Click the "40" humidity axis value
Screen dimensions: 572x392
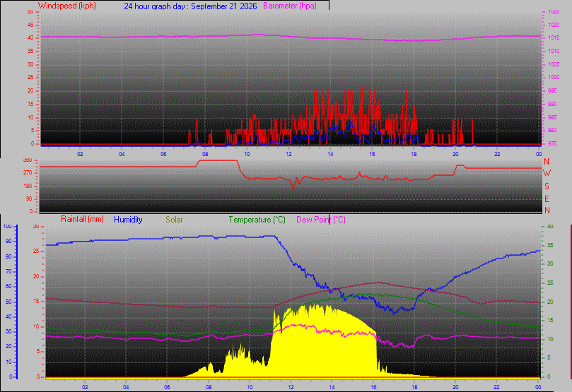pos(8,316)
